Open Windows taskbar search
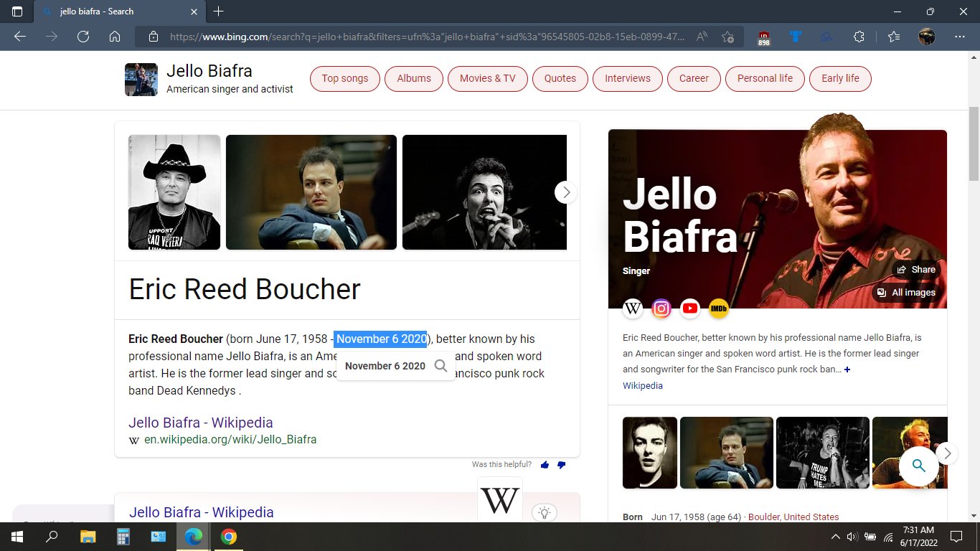Viewport: 980px width, 551px height. 52,537
